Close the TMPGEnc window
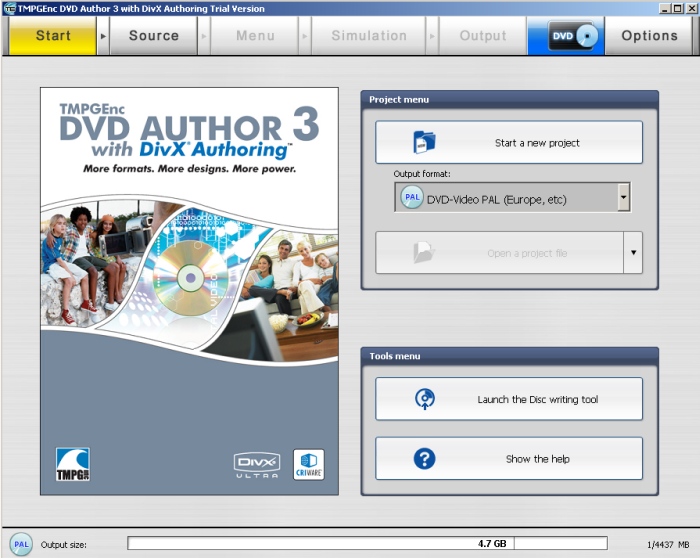Screen dimensions: 700x558 pyautogui.click(x=690, y=8)
